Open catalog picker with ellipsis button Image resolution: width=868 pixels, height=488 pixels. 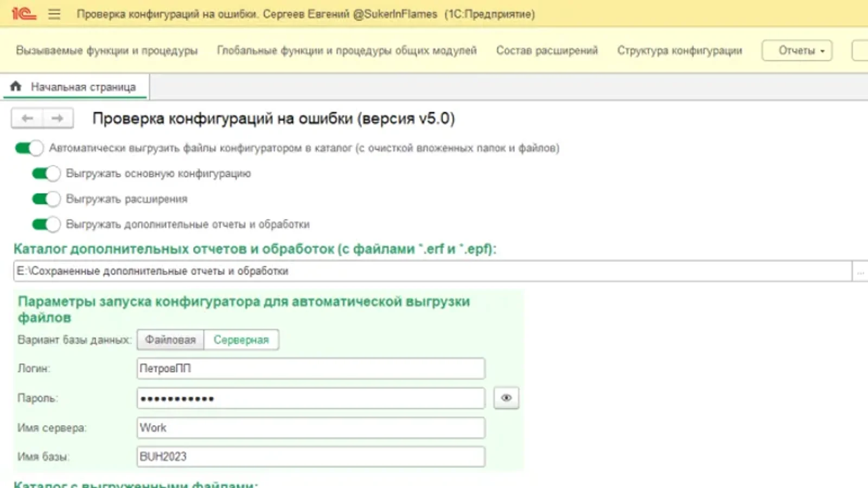pos(860,272)
